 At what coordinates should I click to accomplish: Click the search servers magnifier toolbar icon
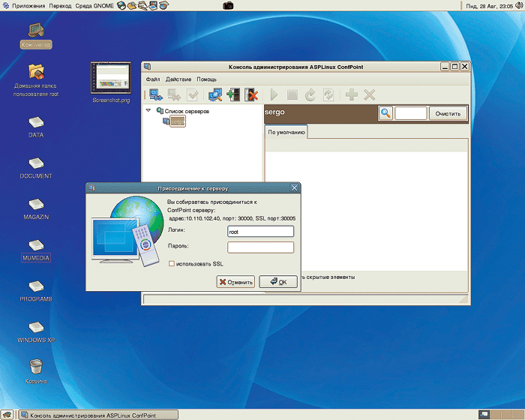tap(215, 94)
